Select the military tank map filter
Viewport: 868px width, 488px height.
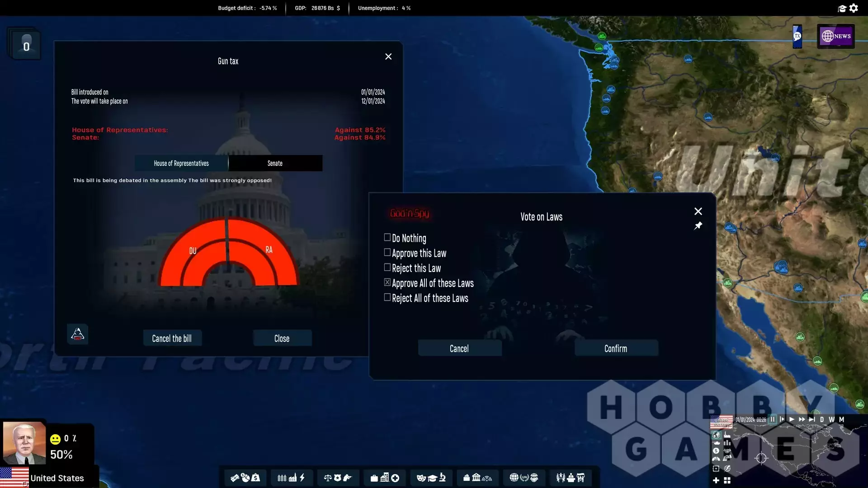pos(716,443)
